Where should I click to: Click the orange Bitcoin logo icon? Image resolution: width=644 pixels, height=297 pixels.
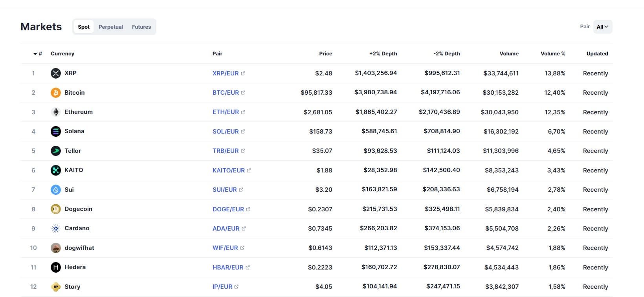tap(56, 93)
